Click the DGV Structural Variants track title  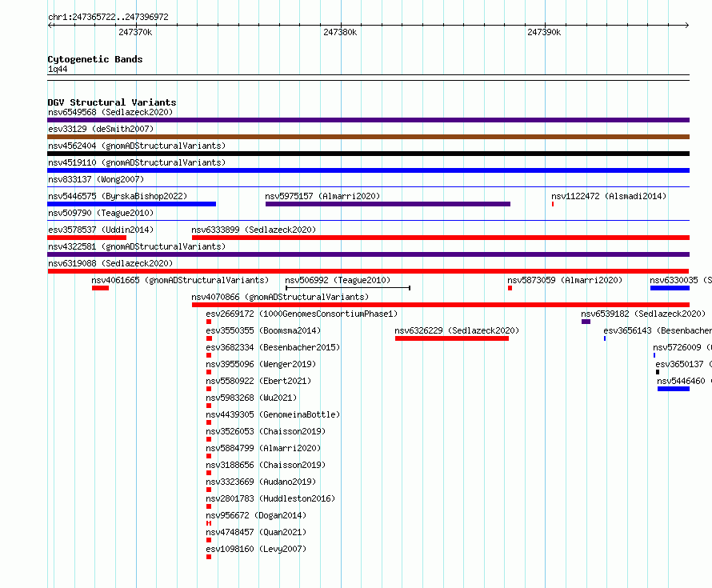112,102
